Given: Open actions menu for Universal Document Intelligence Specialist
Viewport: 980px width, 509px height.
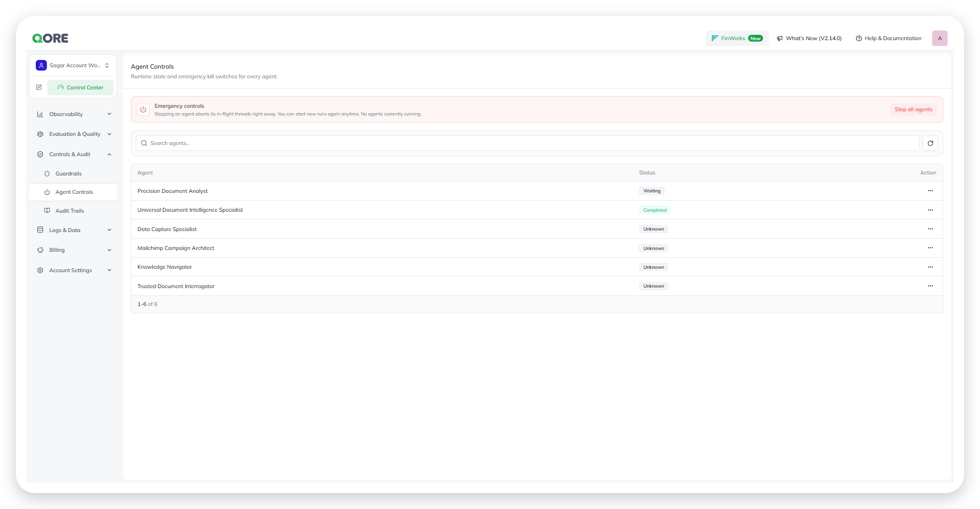Looking at the screenshot, I should tap(930, 210).
